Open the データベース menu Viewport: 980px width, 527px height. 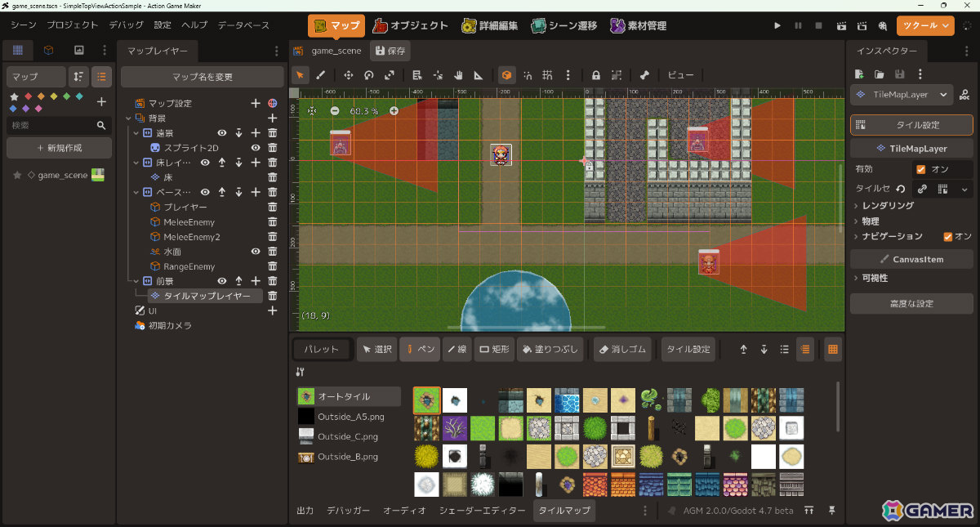click(x=243, y=26)
